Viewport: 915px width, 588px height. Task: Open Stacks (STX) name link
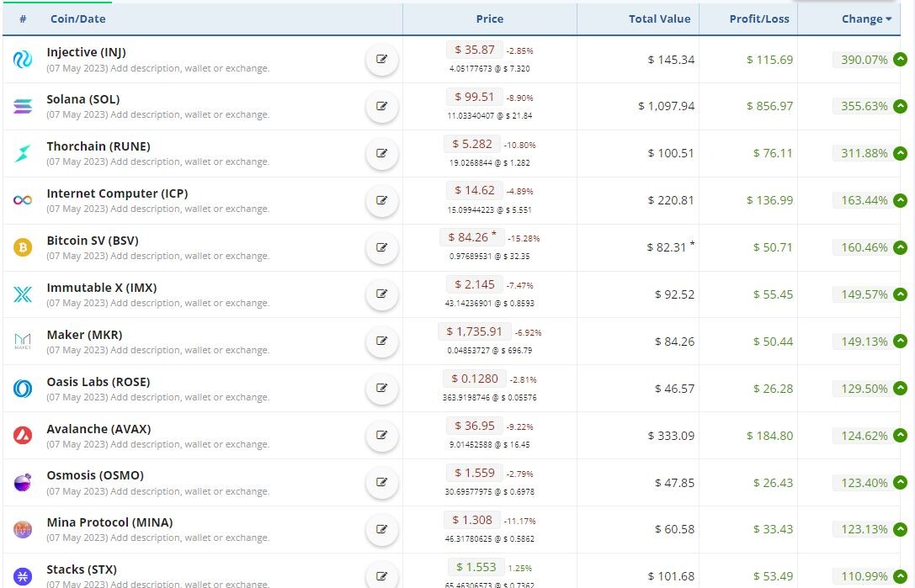coord(82,569)
